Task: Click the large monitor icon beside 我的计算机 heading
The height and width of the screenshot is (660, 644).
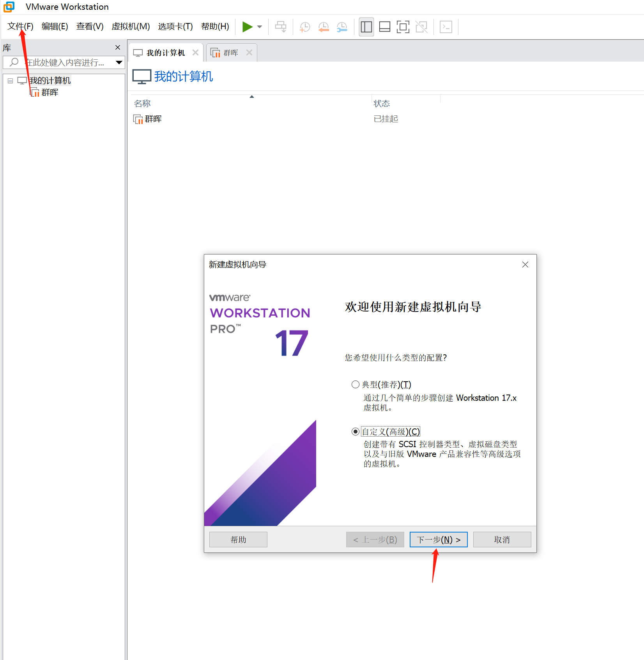Action: pyautogui.click(x=142, y=76)
